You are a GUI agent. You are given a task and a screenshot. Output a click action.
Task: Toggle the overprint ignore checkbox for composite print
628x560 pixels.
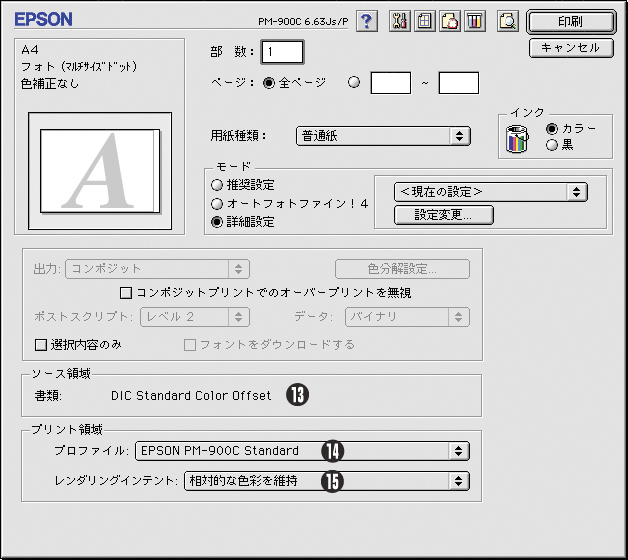click(126, 293)
